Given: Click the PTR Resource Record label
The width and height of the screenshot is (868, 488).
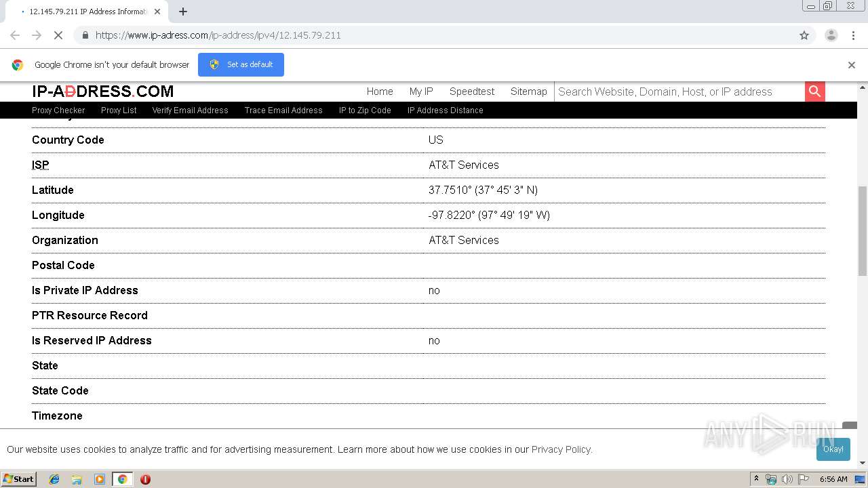Looking at the screenshot, I should [90, 315].
